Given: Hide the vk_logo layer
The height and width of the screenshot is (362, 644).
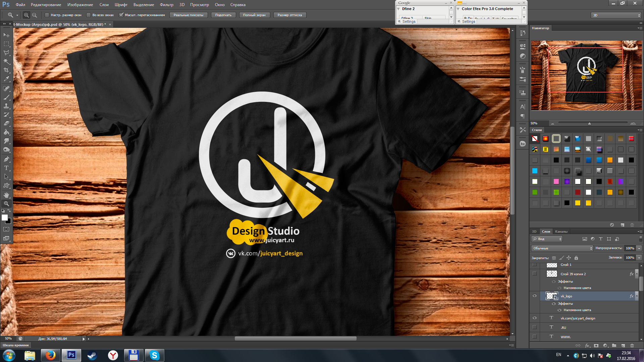Looking at the screenshot, I should click(535, 296).
